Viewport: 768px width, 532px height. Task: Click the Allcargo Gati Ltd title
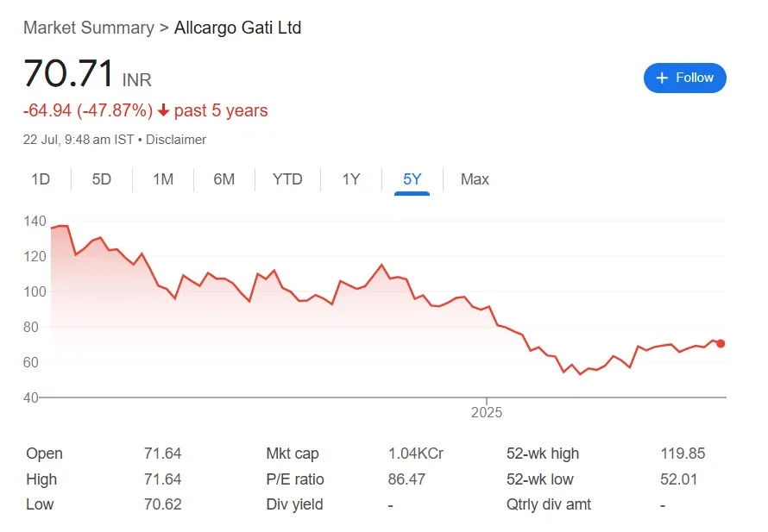point(237,28)
